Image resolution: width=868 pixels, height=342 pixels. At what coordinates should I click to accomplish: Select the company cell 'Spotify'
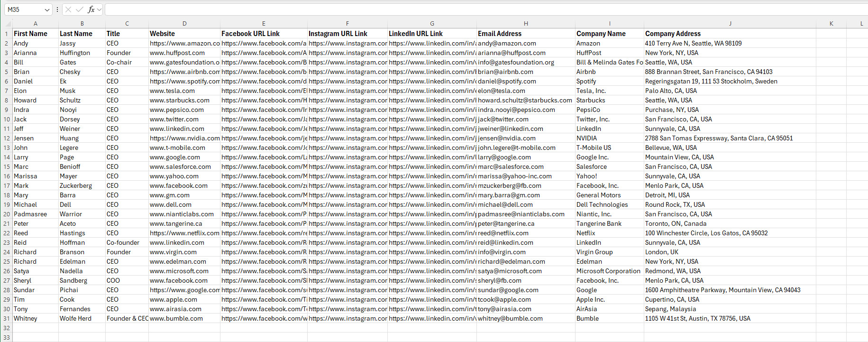(610, 81)
